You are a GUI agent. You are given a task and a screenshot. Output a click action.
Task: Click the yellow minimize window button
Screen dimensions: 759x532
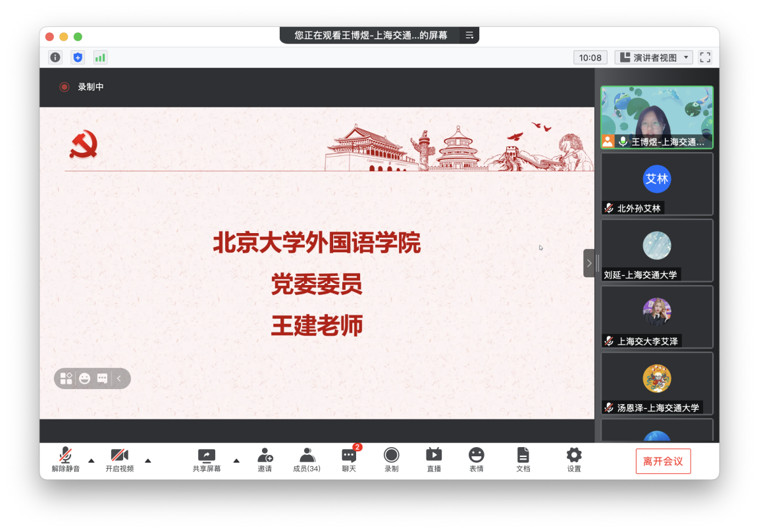[63, 37]
